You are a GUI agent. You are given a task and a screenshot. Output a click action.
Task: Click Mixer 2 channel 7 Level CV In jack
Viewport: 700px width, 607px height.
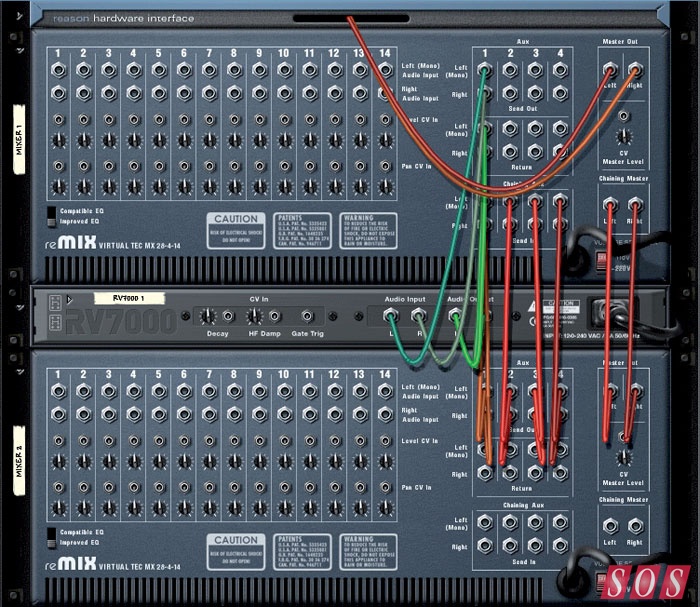pyautogui.click(x=209, y=441)
